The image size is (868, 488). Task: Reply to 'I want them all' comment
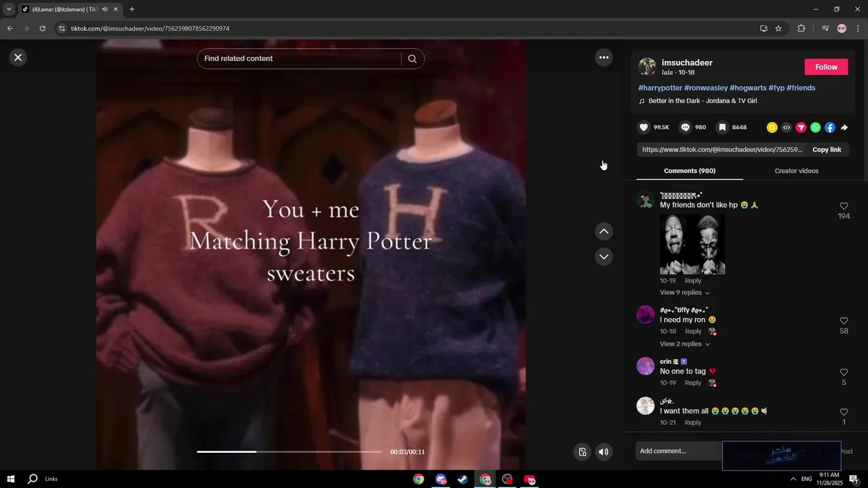(693, 423)
